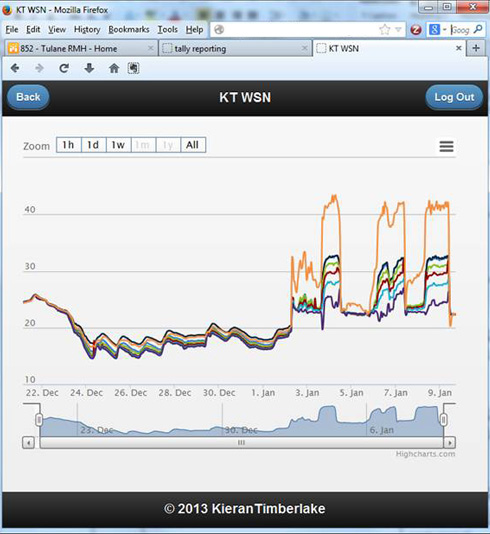Click the Log Out button
The width and height of the screenshot is (490, 534).
454,97
